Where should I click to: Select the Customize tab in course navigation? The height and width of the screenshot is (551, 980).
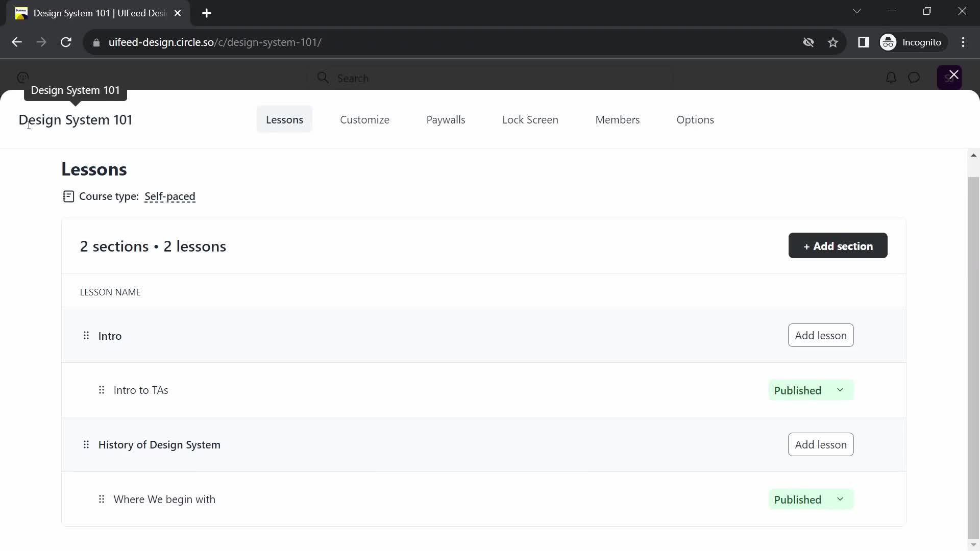pos(364,120)
